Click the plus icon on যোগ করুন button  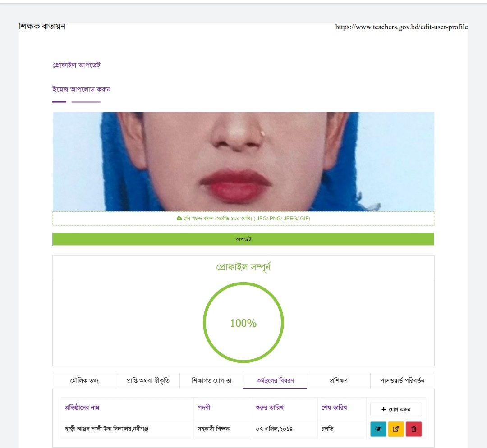384,410
